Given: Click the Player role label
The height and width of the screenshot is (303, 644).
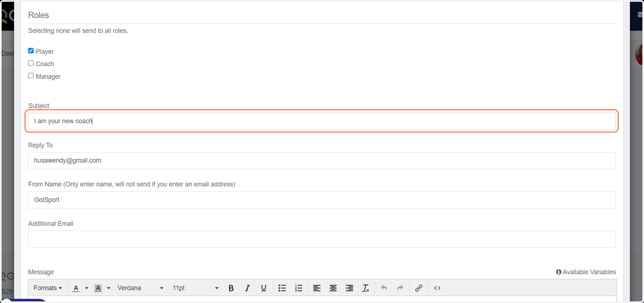Looking at the screenshot, I should 45,52.
